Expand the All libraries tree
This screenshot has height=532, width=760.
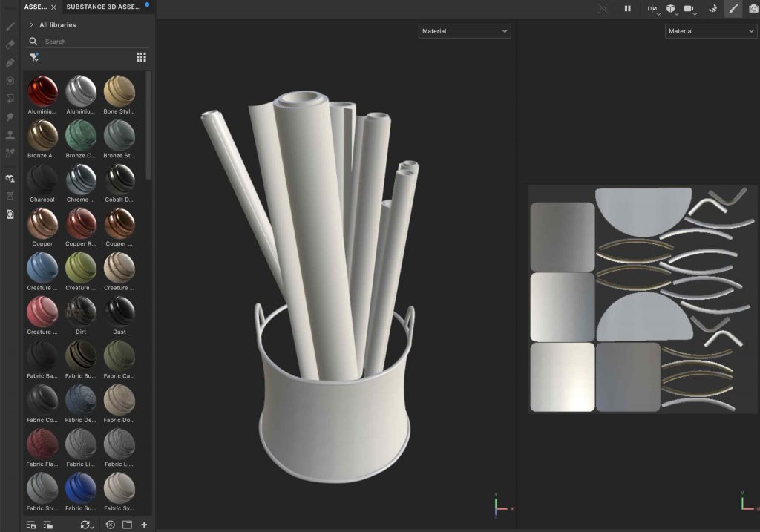coord(31,25)
